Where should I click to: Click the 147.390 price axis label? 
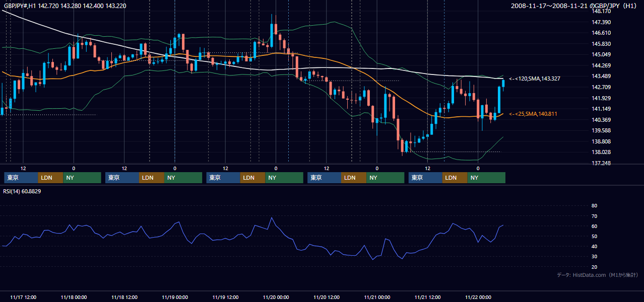pyautogui.click(x=601, y=22)
